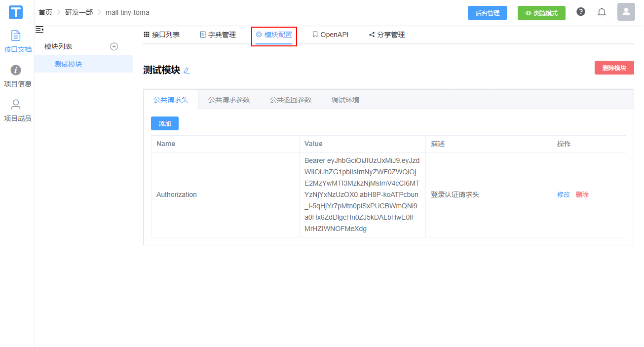
Task: Go to 首页 in the breadcrumb
Action: pos(45,12)
